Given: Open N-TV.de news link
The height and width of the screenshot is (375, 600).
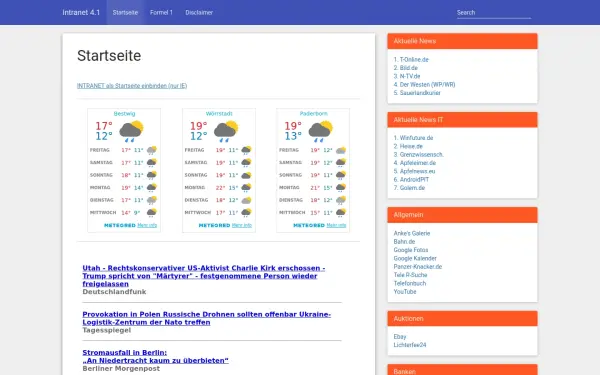Looking at the screenshot, I should pos(410,76).
